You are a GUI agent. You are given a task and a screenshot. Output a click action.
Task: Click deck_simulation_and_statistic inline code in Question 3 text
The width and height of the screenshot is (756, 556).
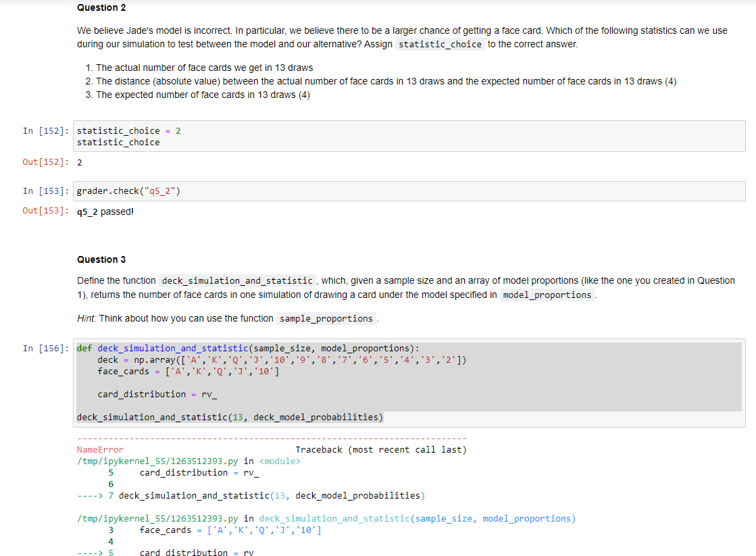236,280
